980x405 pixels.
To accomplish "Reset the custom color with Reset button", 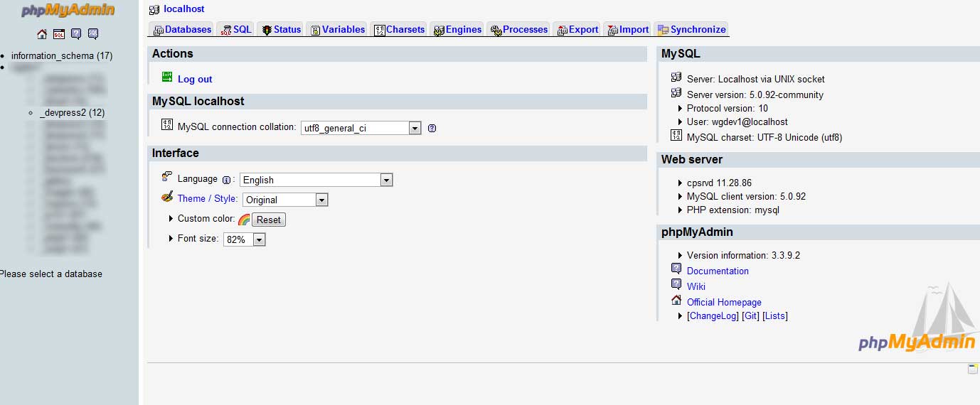I will [269, 220].
